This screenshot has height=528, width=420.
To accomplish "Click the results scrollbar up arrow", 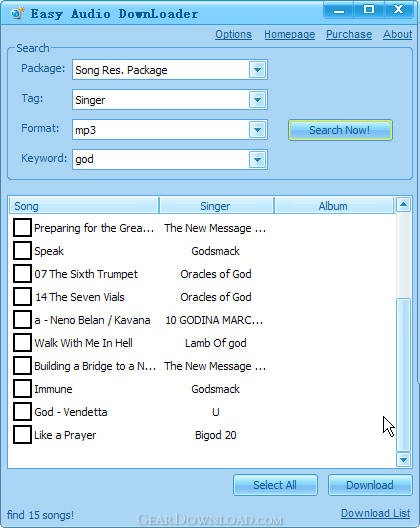I will [x=403, y=204].
